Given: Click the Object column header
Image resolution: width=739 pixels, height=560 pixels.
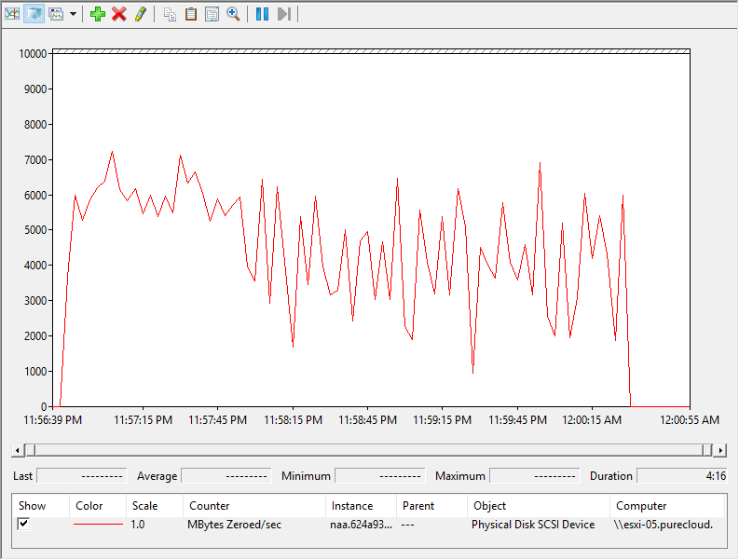Looking at the screenshot, I should pyautogui.click(x=539, y=506).
